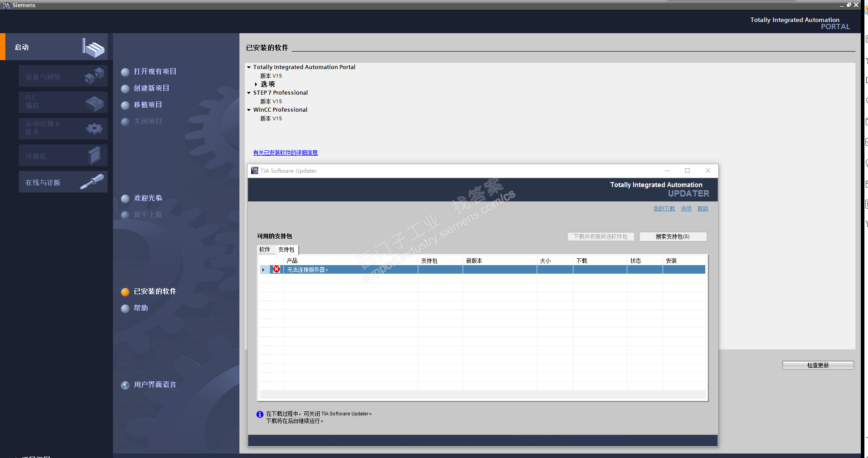Expand the 无法连接服务器 row arrow
Screen dimensions: 868x458
tap(263, 270)
